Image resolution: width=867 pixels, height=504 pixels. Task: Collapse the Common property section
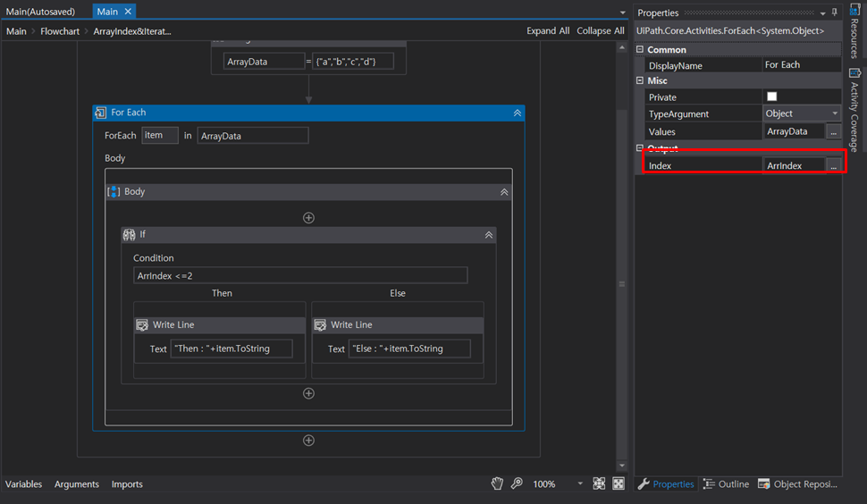(640, 49)
